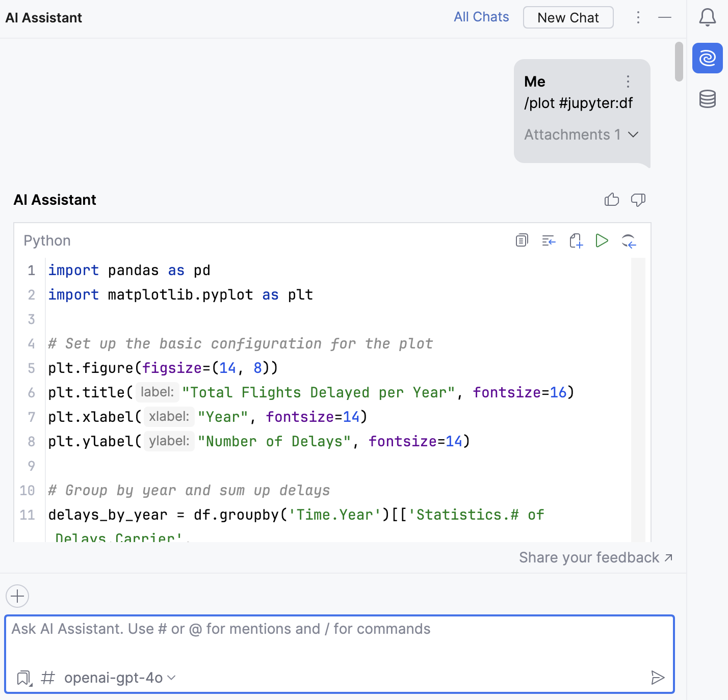Image resolution: width=728 pixels, height=700 pixels.
Task: Insert the code snippet at caret
Action: 548,240
